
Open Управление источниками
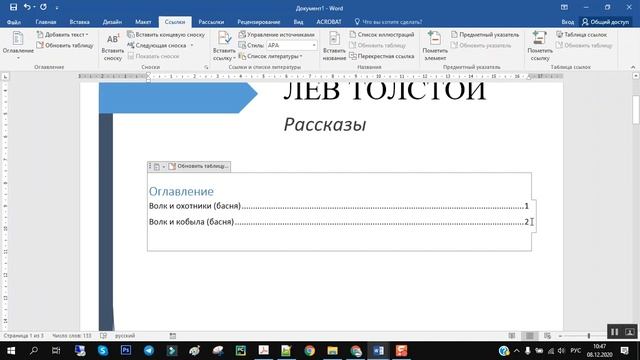(x=277, y=35)
